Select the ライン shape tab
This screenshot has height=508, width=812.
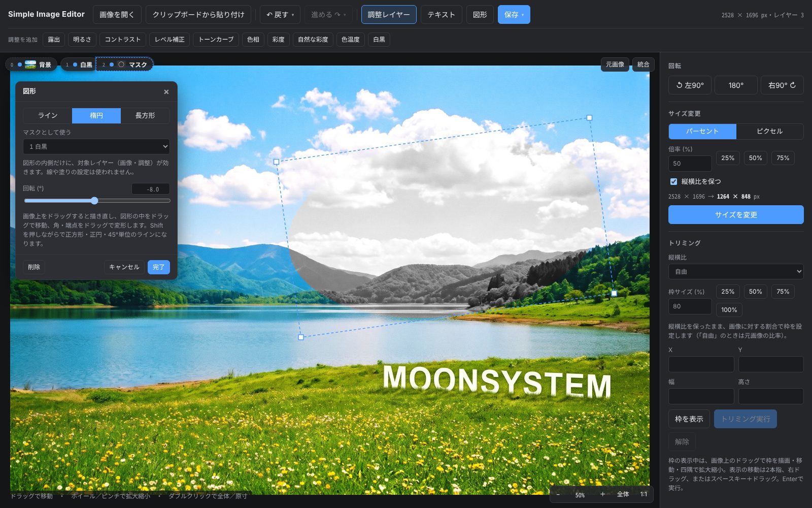[48, 116]
